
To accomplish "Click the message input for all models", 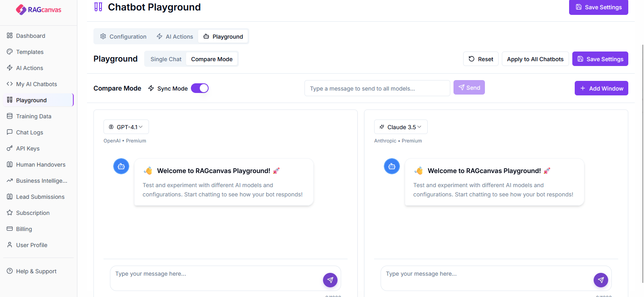I will click(377, 88).
